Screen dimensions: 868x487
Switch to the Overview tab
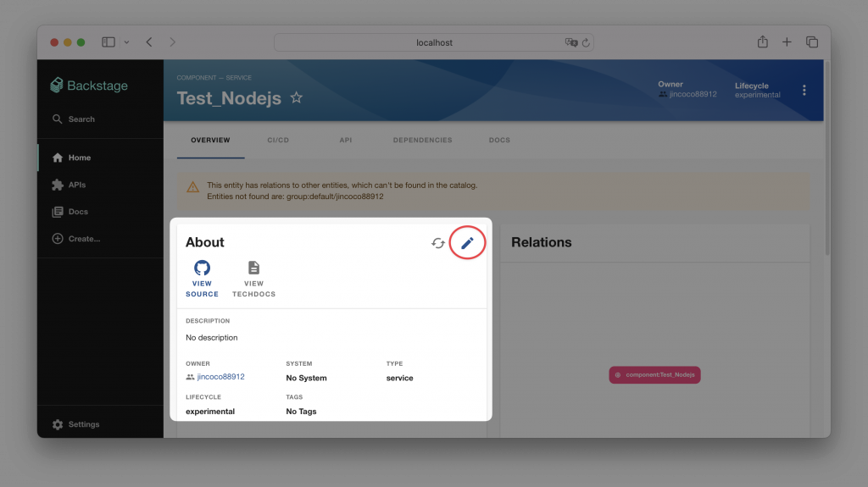210,140
